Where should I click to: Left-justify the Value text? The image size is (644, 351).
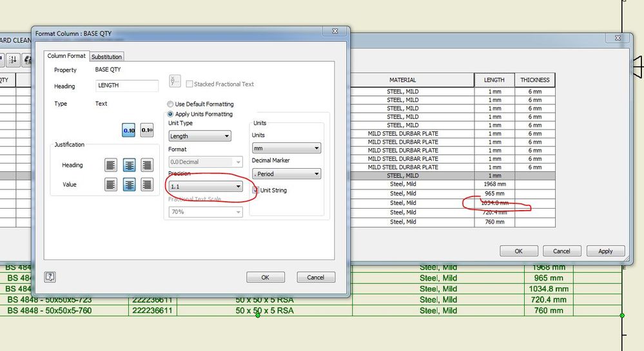pyautogui.click(x=110, y=184)
